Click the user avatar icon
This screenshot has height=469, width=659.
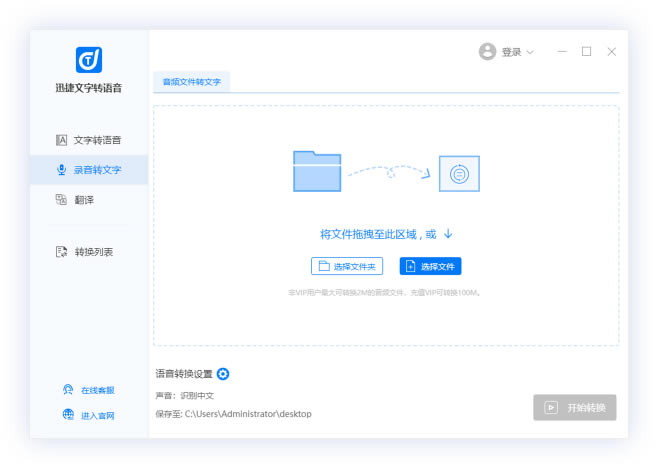click(x=487, y=52)
